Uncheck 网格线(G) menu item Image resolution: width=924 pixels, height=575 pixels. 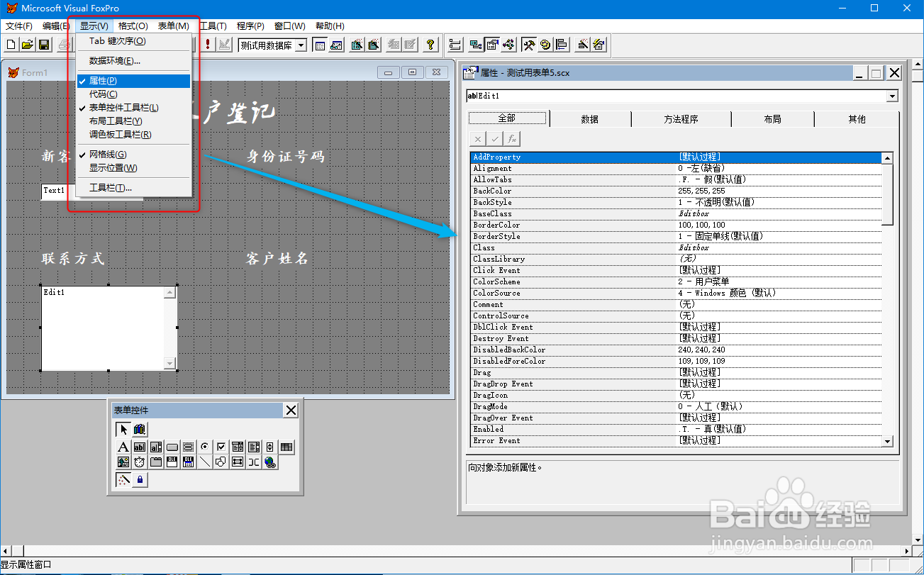133,155
